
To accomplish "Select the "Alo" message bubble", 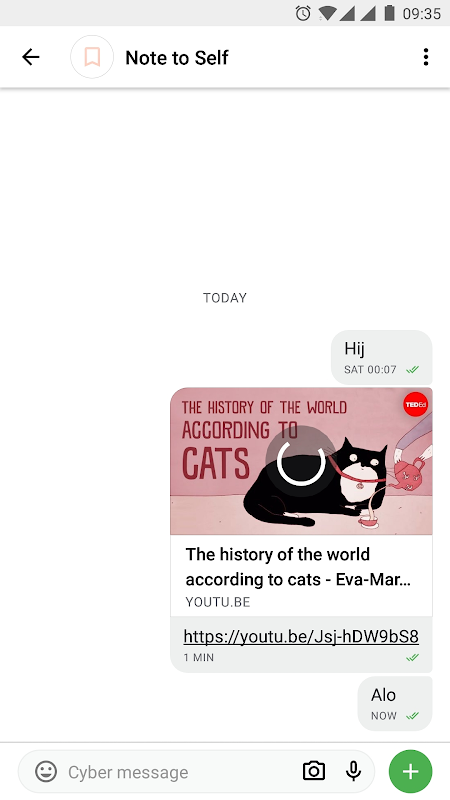I will point(395,704).
